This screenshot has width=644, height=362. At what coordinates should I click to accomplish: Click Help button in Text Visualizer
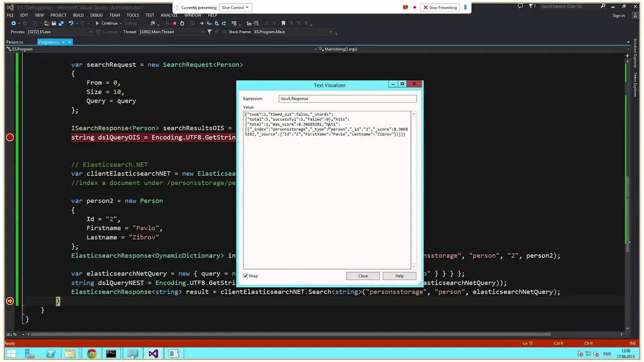coord(399,276)
